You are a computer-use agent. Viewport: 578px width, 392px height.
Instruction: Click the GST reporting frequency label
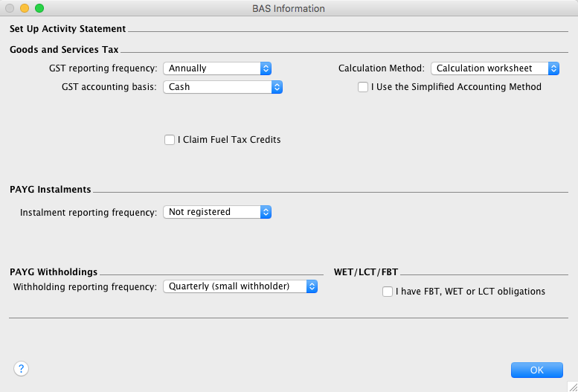point(103,68)
